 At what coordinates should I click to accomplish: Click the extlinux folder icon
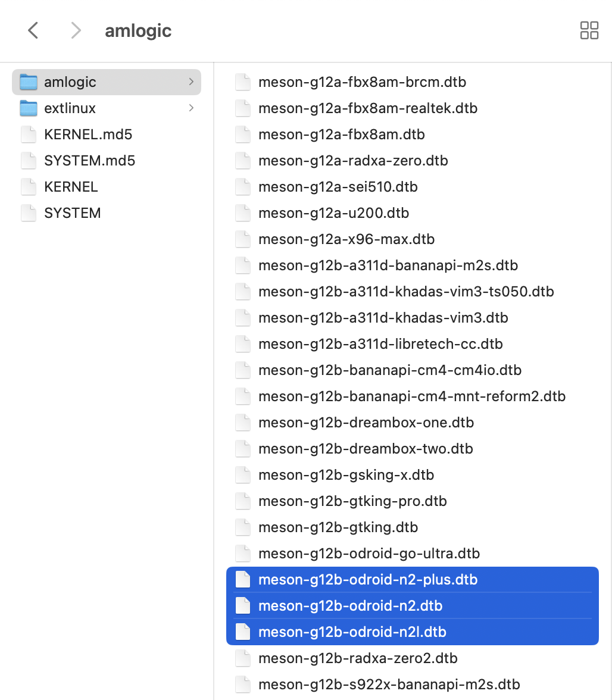tap(29, 108)
